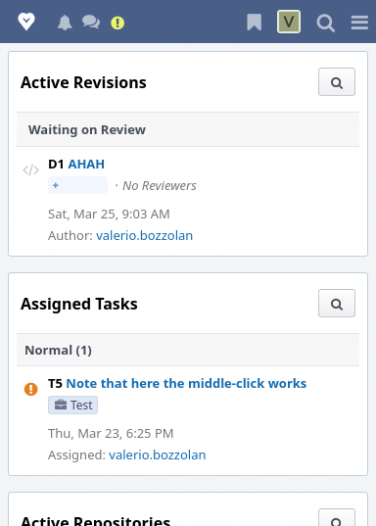Open the bookmark favorites icon
This screenshot has height=526, width=376.
[x=254, y=22]
